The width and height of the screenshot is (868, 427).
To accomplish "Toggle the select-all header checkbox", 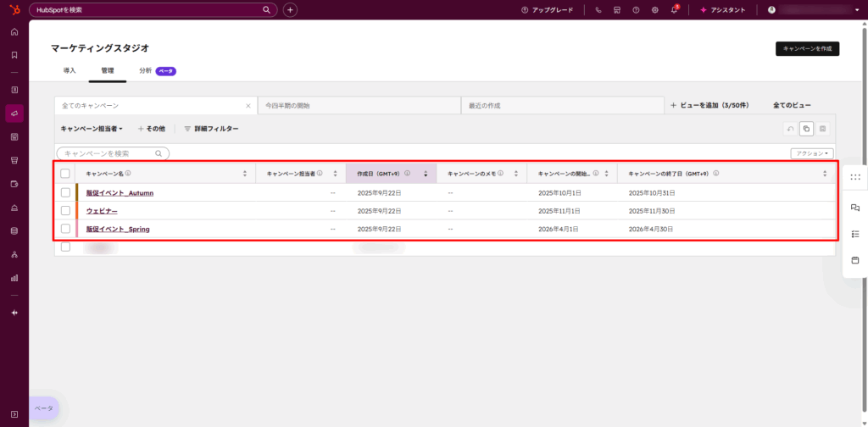I will pyautogui.click(x=65, y=174).
